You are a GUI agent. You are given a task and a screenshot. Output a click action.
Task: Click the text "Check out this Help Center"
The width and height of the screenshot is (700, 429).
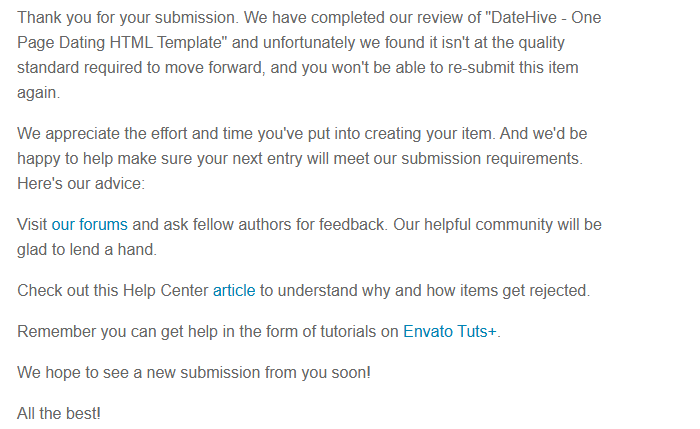[112, 291]
